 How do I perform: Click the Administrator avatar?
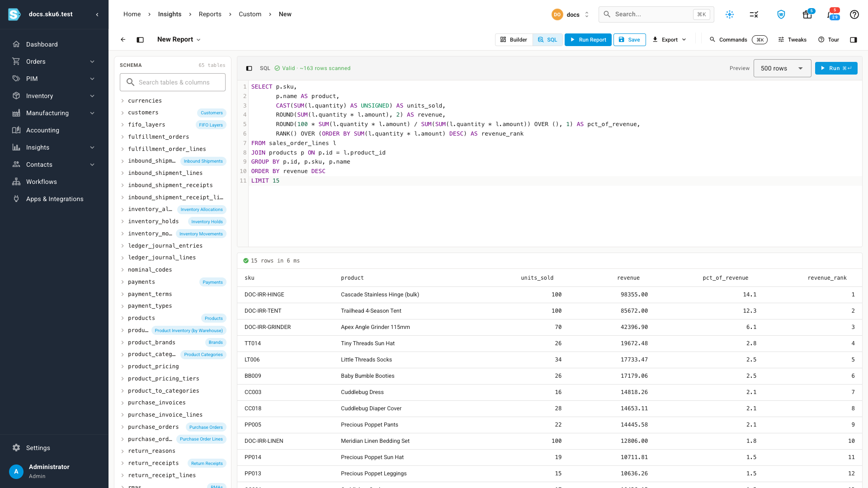(x=16, y=471)
